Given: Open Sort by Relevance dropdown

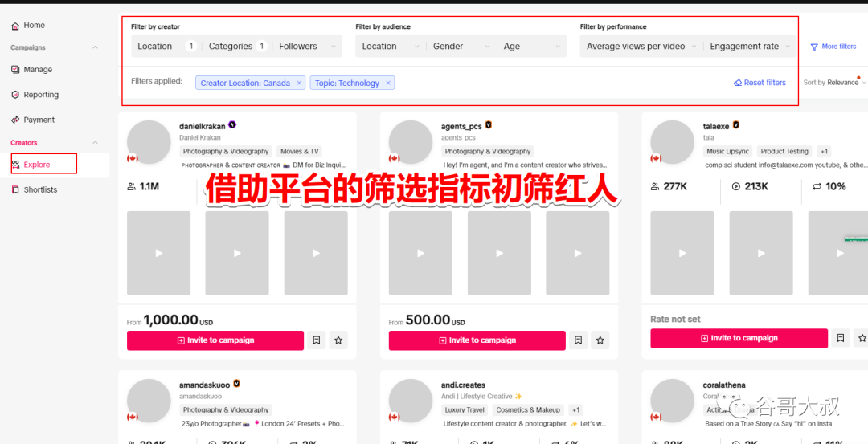Looking at the screenshot, I should (834, 83).
